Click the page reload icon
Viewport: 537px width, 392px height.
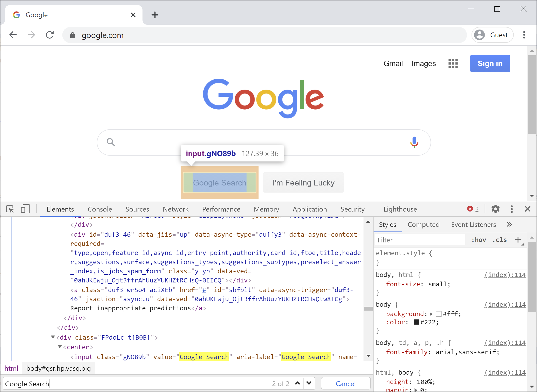point(50,35)
